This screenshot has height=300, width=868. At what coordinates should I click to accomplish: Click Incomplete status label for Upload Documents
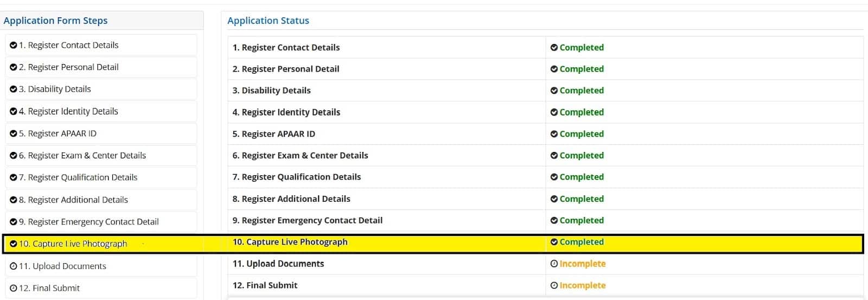click(582, 264)
